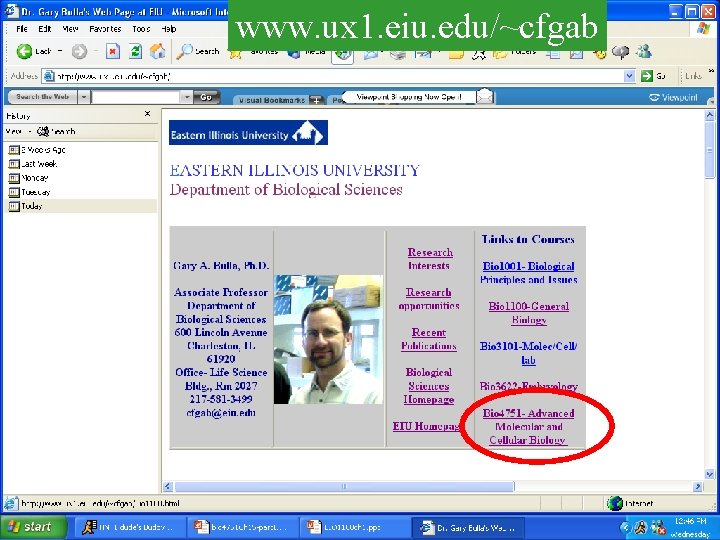The height and width of the screenshot is (540, 720).
Task: Open the Help menu
Action: click(x=169, y=29)
